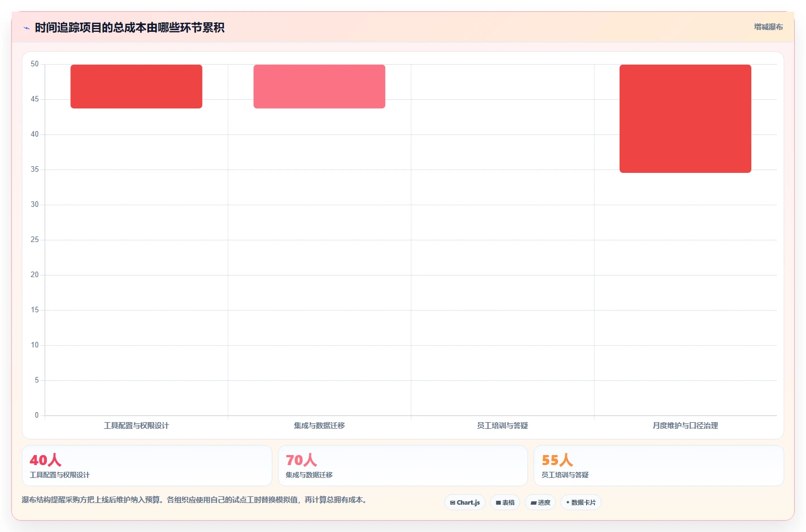Viewport: 806px width, 532px height.
Task: Click the 55人 stat card
Action: click(659, 466)
